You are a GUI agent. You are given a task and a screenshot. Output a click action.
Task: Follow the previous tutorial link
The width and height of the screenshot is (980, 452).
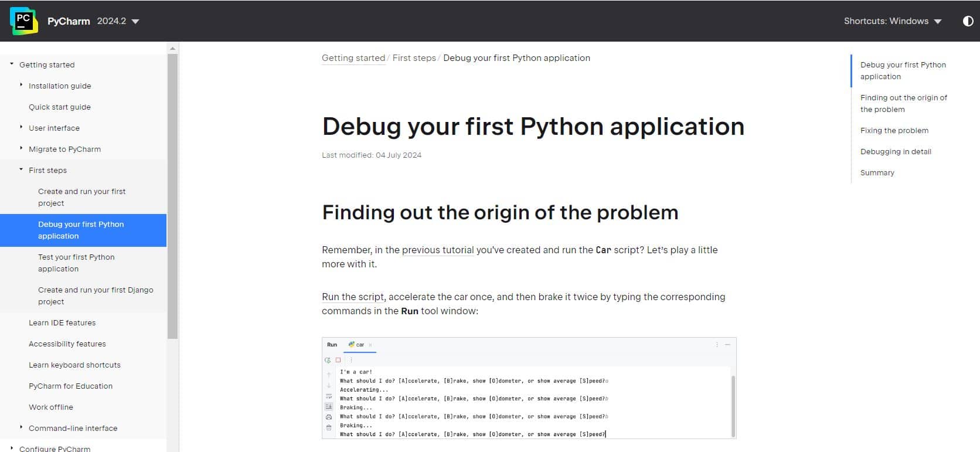[x=438, y=250]
